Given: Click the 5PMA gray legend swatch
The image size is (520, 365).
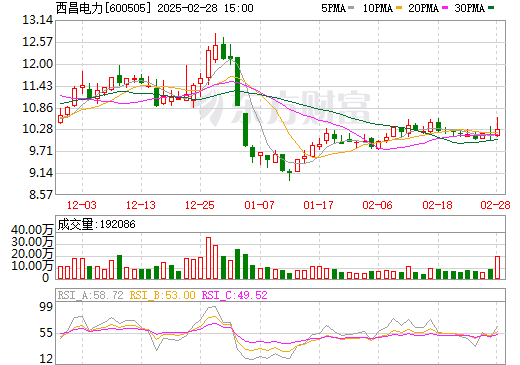Looking at the screenshot, I should point(351,8).
